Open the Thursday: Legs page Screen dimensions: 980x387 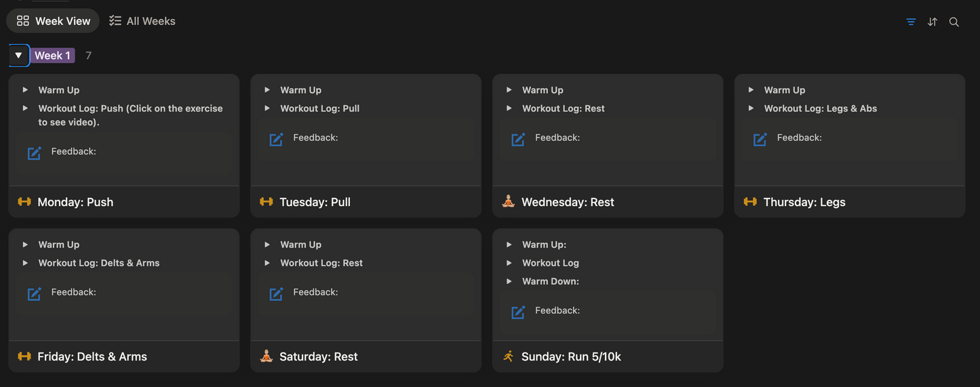pyautogui.click(x=804, y=202)
